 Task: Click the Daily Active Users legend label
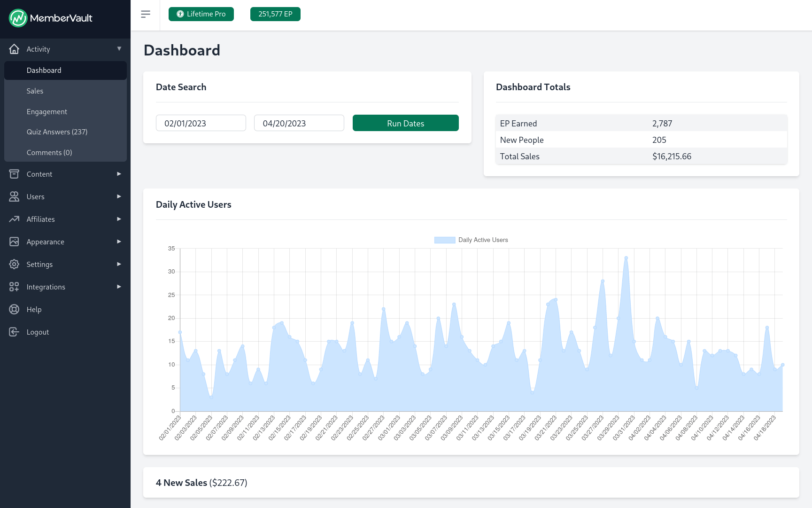tap(483, 240)
